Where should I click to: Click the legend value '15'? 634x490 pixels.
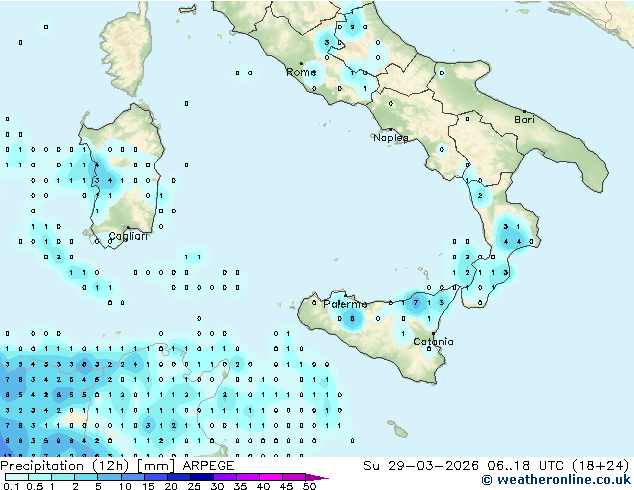(x=148, y=486)
